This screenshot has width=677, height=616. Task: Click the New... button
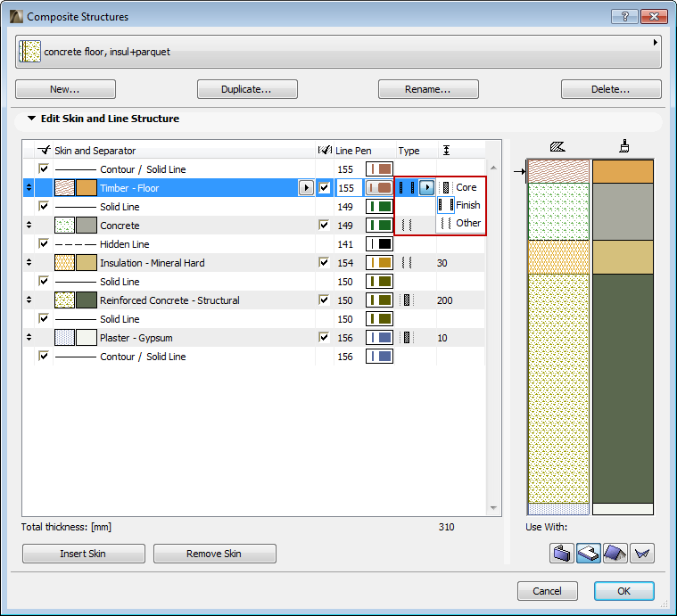coord(65,89)
